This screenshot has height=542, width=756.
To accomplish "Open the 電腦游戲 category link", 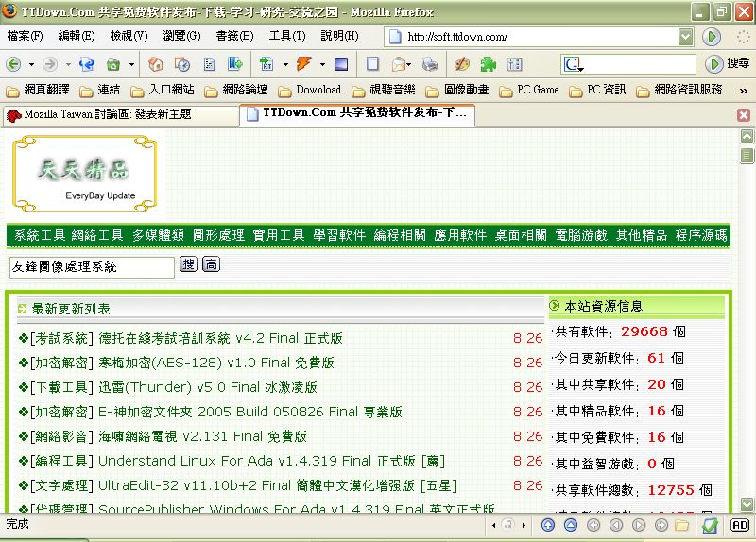I will 581,235.
